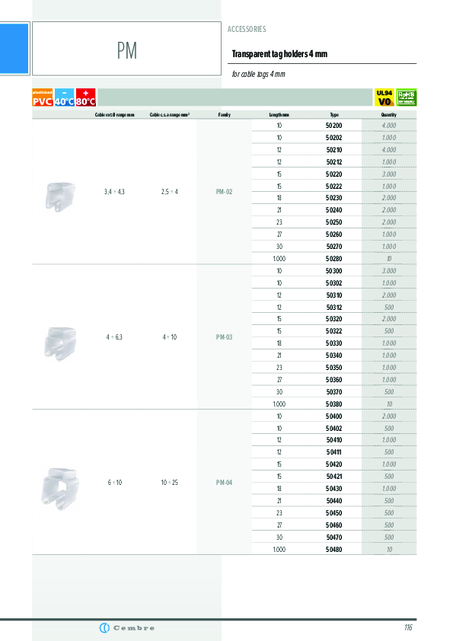Click the PM-02 family label

[x=224, y=192]
